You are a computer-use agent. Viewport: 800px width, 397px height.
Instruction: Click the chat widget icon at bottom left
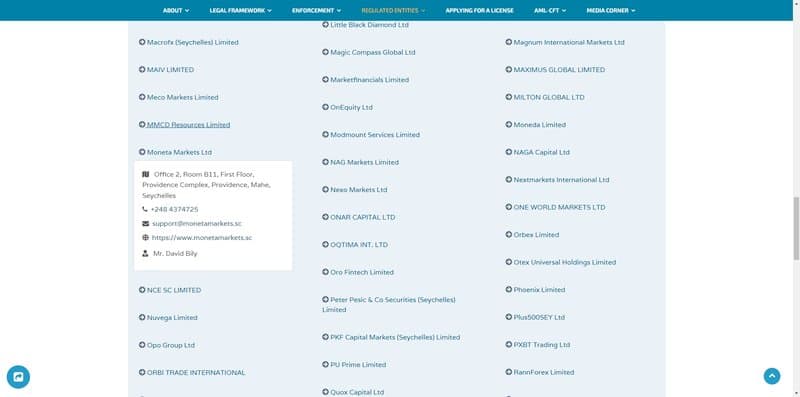[x=18, y=377]
